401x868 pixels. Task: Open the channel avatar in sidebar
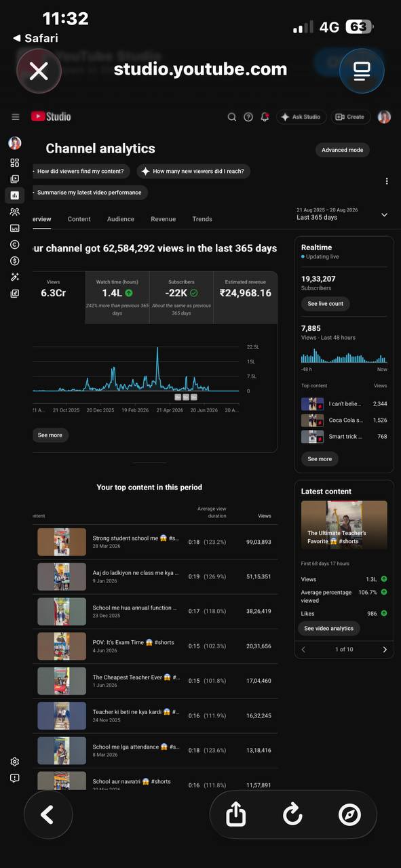[x=15, y=143]
